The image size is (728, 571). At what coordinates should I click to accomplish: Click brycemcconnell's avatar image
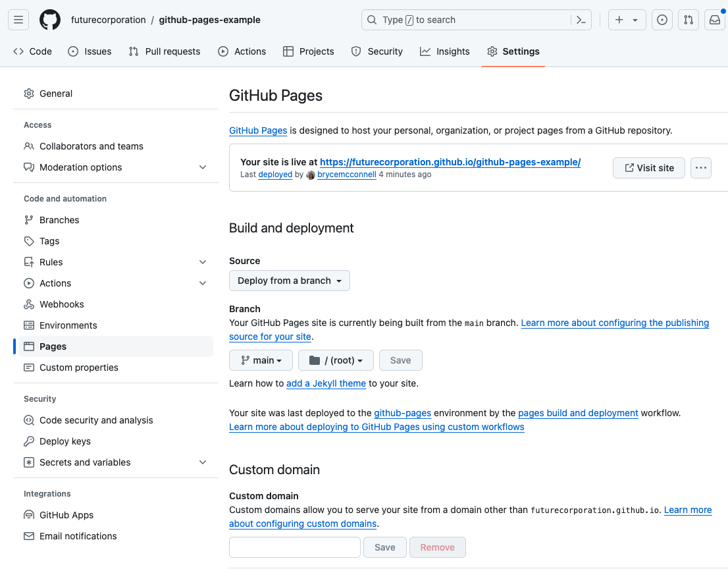(311, 175)
